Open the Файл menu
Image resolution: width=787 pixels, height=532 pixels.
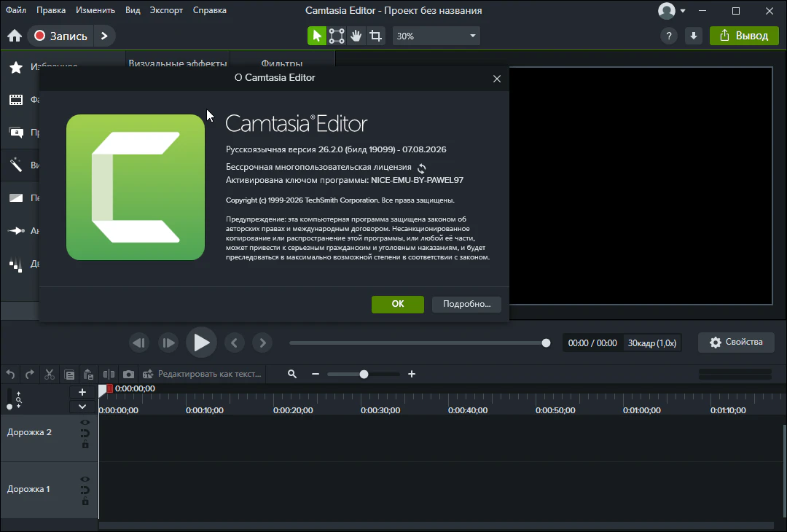click(16, 10)
